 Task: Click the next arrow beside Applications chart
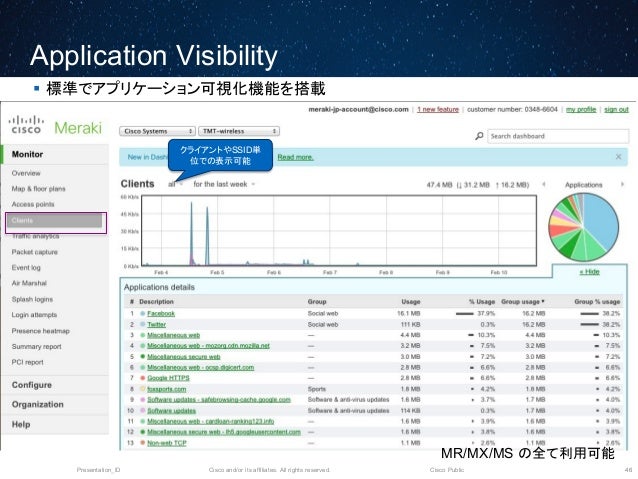[x=622, y=184]
